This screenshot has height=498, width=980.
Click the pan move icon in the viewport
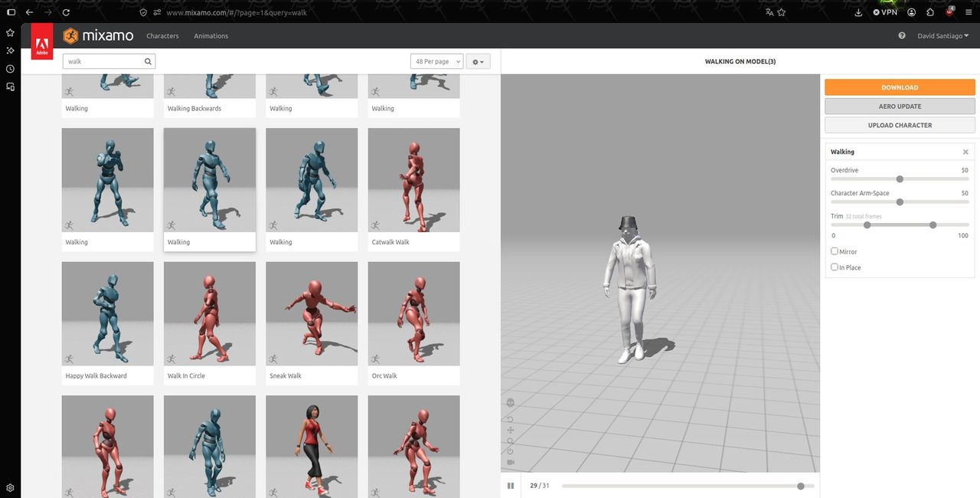pos(511,430)
